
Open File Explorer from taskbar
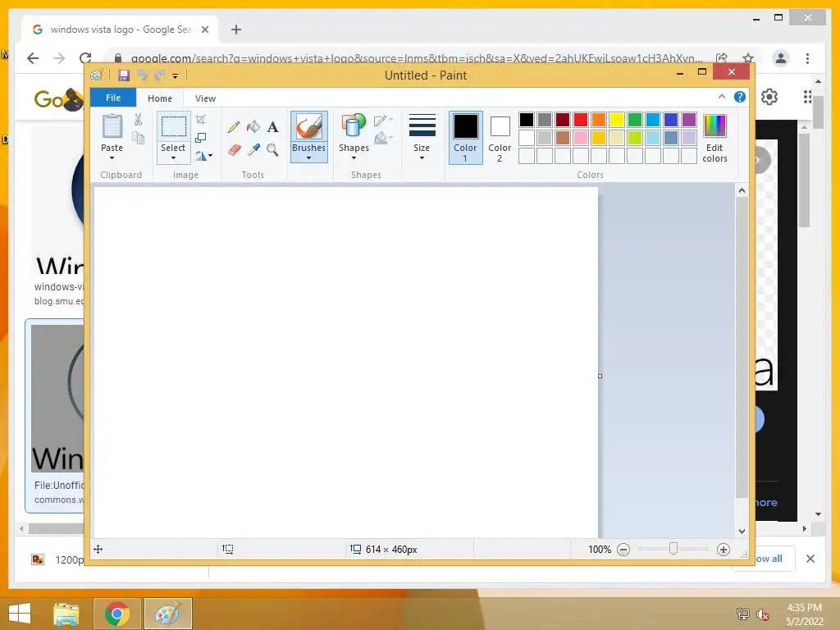[66, 614]
